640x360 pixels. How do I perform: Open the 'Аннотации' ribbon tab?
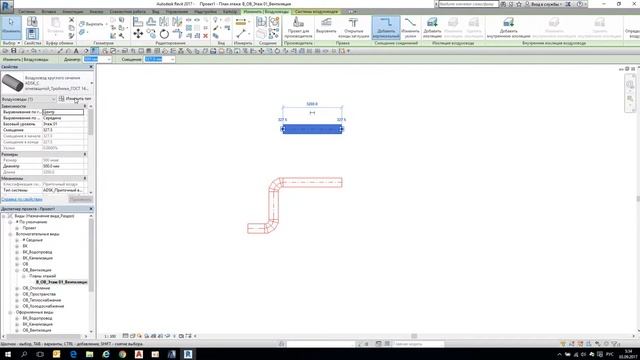tap(73, 12)
